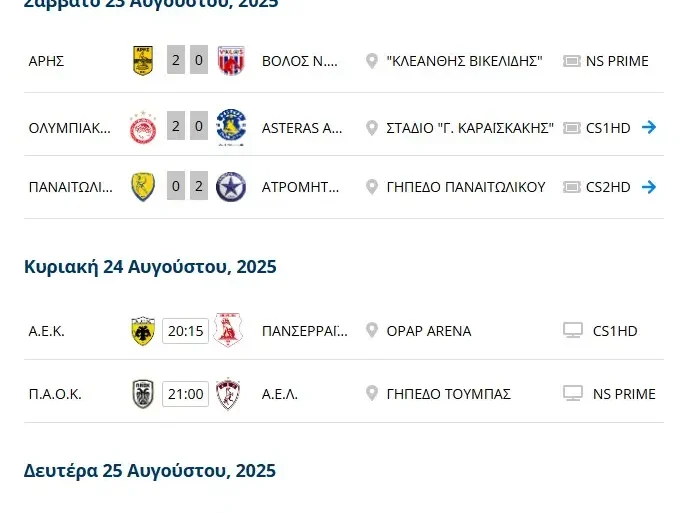Open Παναιτωλικός match details arrow
Screen dimensions: 686x513
coord(649,187)
